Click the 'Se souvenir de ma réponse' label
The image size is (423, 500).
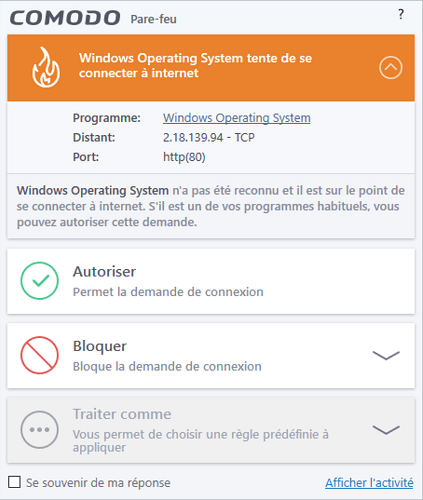pyautogui.click(x=98, y=483)
